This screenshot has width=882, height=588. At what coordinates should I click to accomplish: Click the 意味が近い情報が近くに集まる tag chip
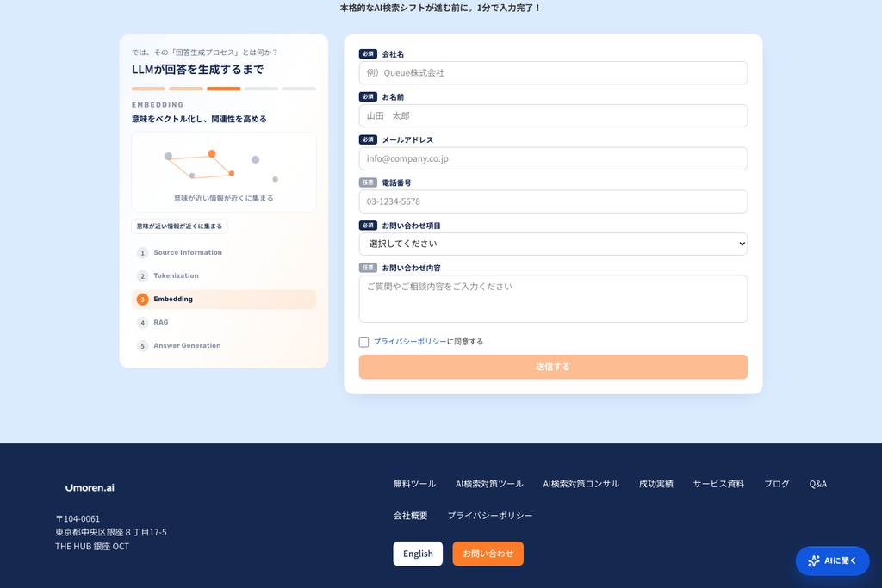pos(179,226)
